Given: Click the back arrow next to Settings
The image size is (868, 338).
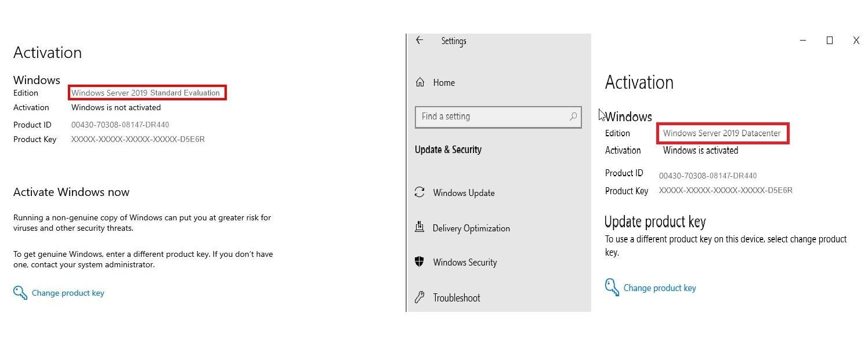Looking at the screenshot, I should pos(419,40).
